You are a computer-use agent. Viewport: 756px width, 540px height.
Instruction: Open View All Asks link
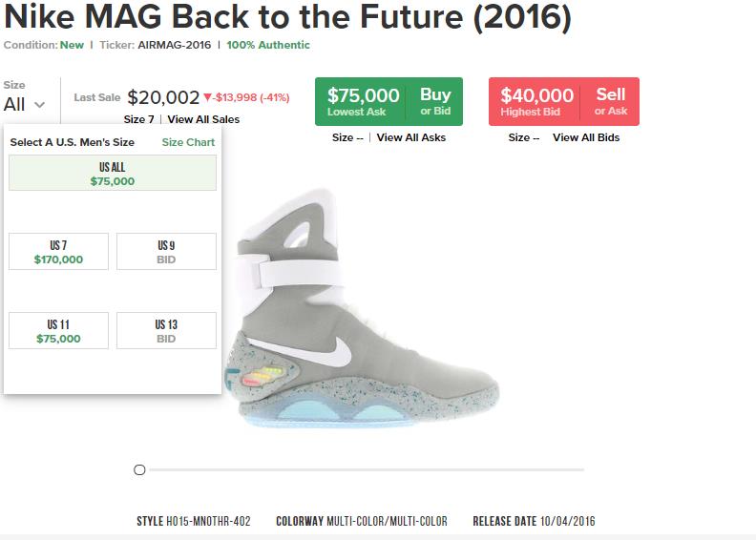tap(411, 137)
